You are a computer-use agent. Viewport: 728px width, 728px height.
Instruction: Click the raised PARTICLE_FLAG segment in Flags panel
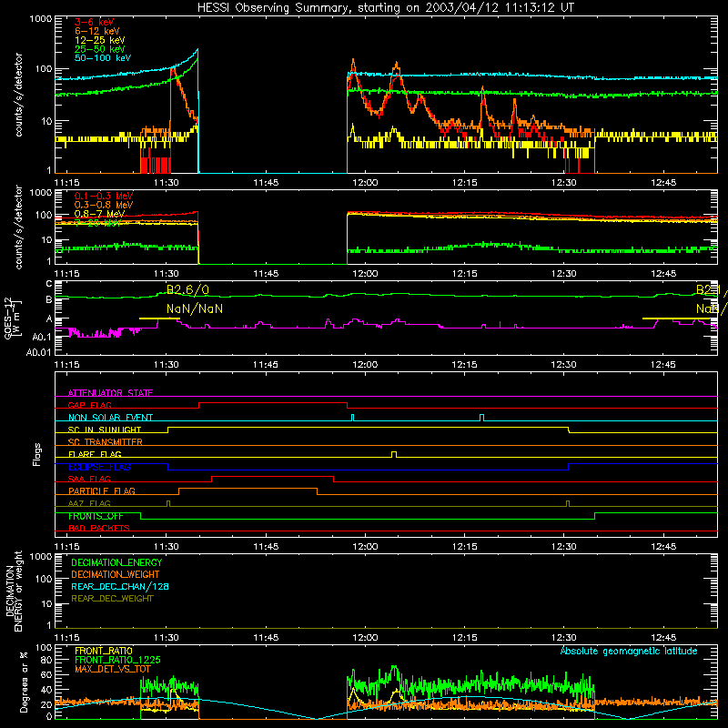[248, 489]
